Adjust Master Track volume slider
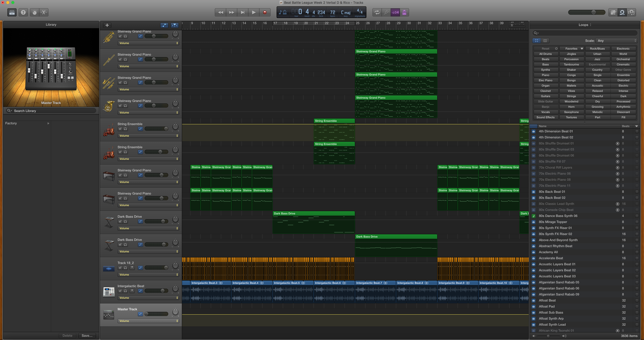Viewport: 644px width, 340px height. click(x=156, y=314)
